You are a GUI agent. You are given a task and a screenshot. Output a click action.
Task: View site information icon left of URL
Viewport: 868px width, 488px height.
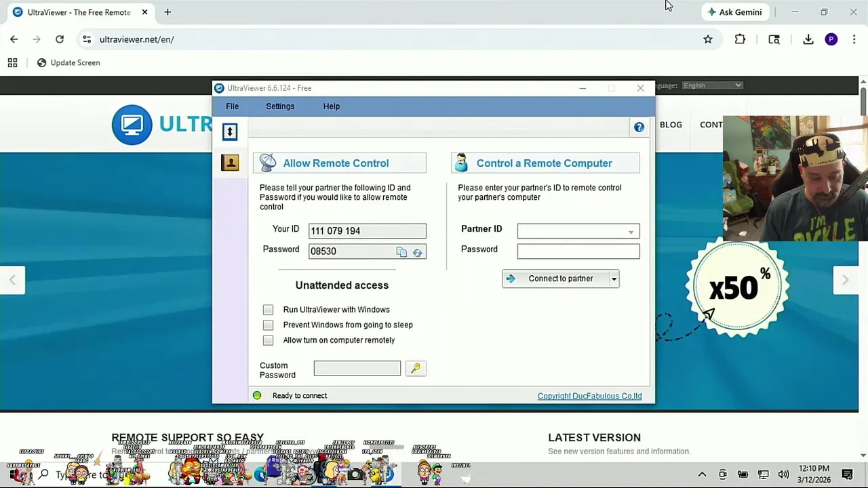click(x=87, y=39)
